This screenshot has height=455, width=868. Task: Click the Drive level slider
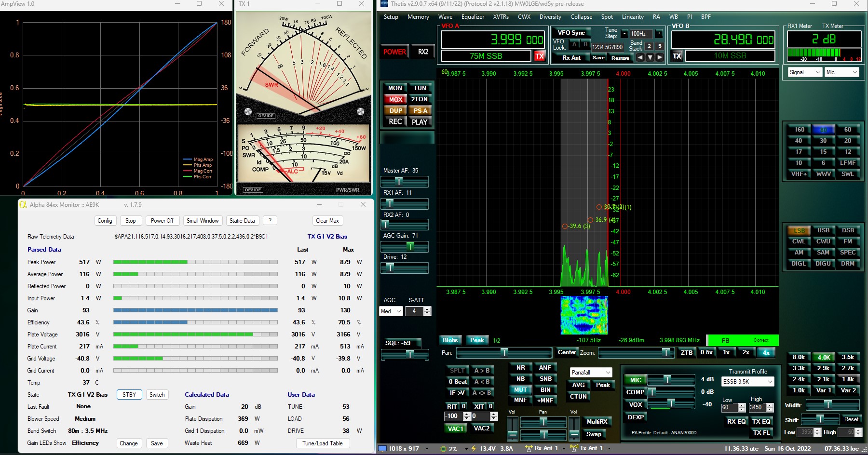(405, 268)
